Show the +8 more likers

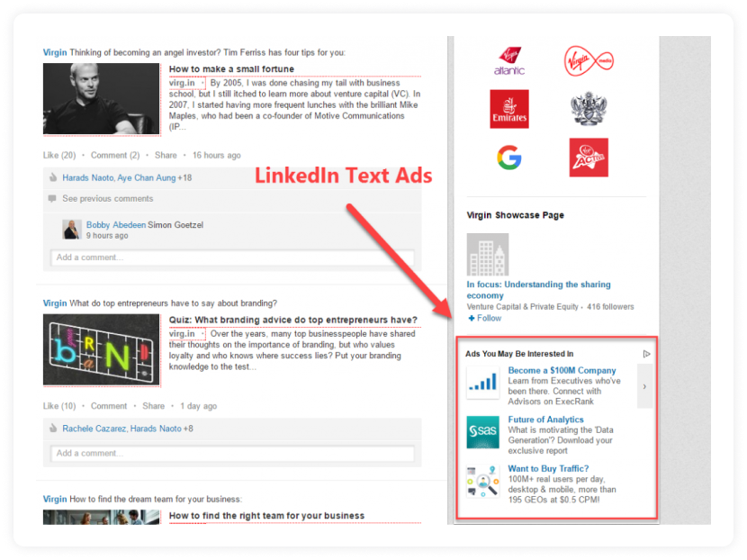tap(188, 429)
